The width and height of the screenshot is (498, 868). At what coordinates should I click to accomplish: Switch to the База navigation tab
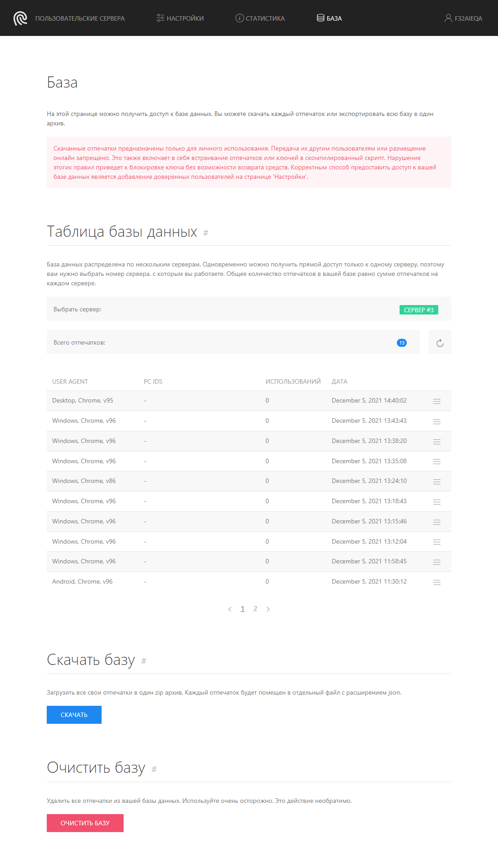click(329, 18)
